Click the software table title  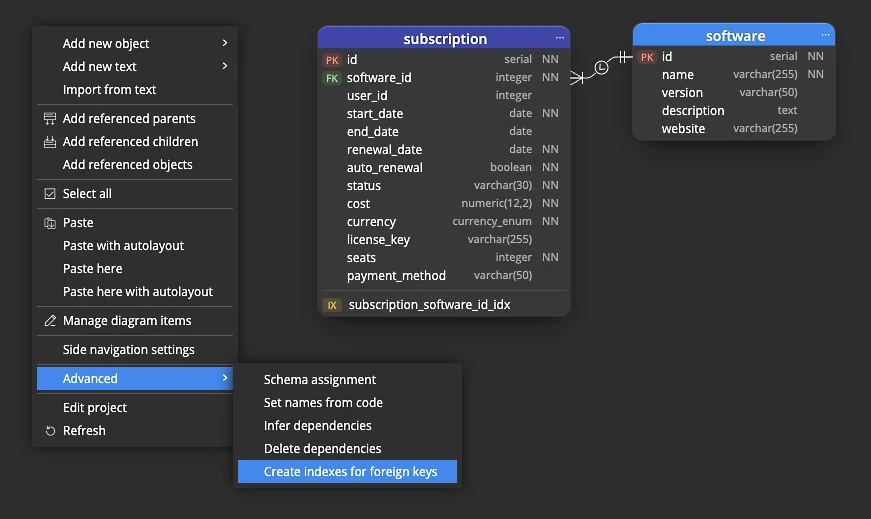point(735,36)
